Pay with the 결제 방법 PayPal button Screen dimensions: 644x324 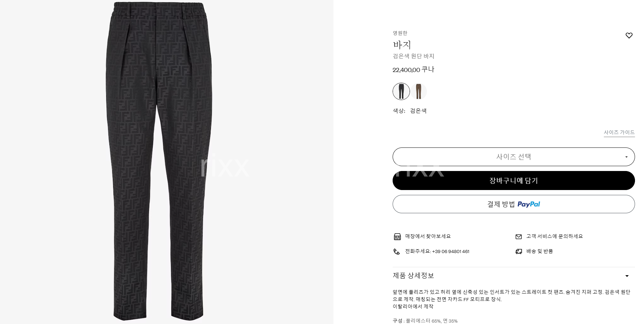coord(513,204)
